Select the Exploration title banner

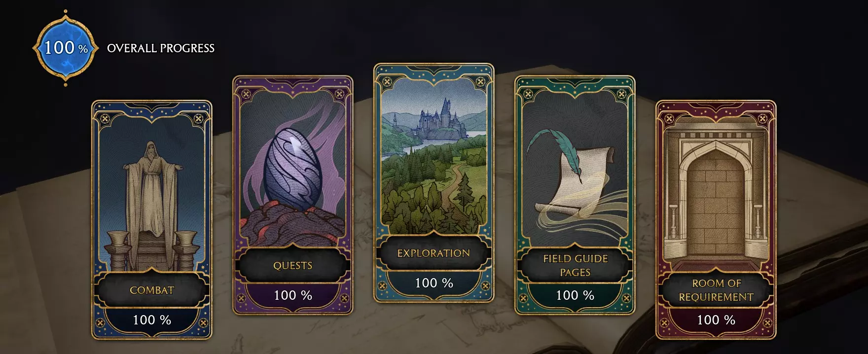(x=434, y=253)
